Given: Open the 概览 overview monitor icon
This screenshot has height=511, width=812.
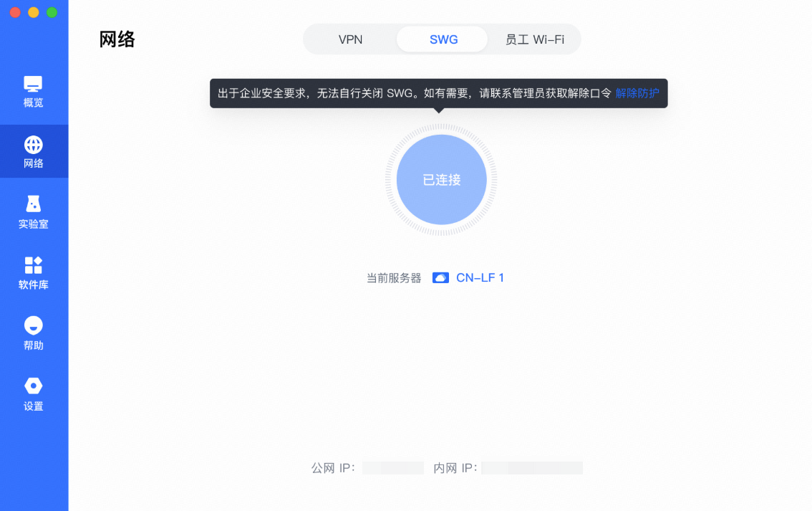Looking at the screenshot, I should pyautogui.click(x=33, y=84).
